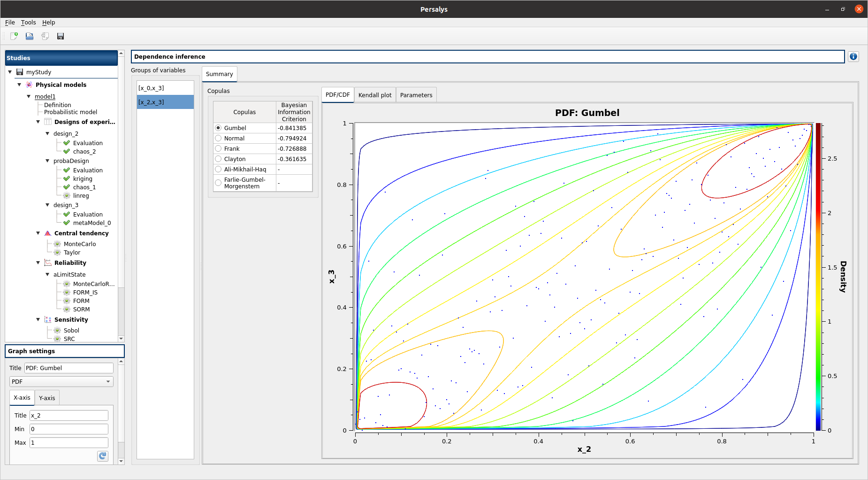
Task: Click the graph Title input field
Action: pyautogui.click(x=69, y=368)
